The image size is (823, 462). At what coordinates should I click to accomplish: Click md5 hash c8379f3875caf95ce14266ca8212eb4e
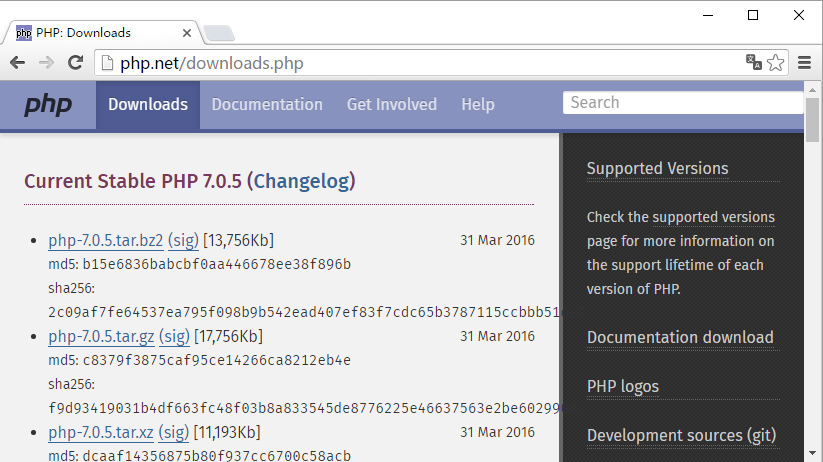point(217,360)
